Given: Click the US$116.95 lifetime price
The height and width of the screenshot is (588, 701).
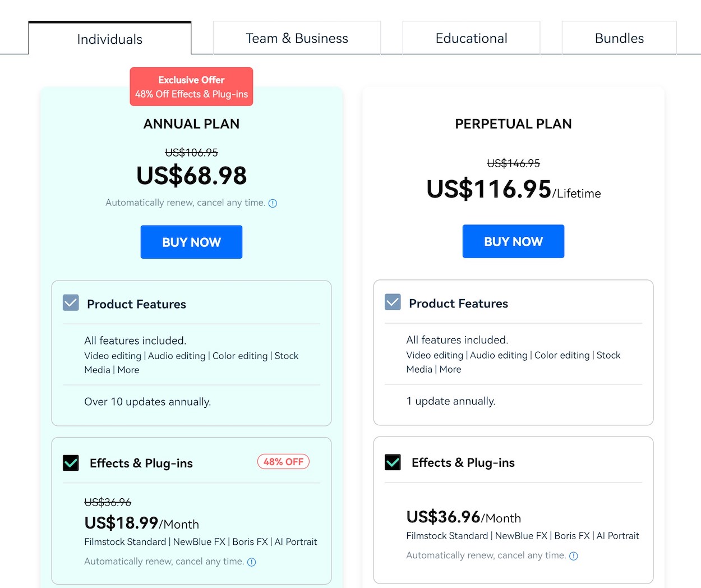Looking at the screenshot, I should (488, 189).
